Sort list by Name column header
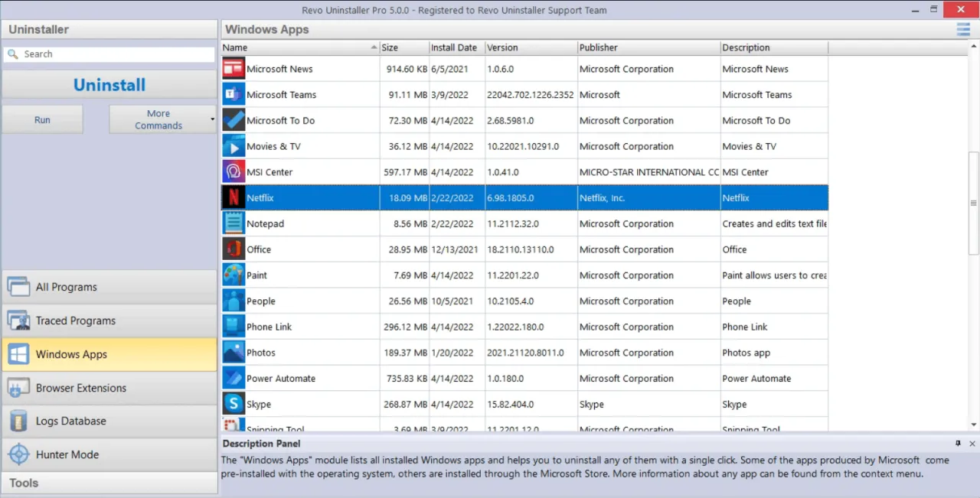The image size is (980, 498). coord(299,47)
